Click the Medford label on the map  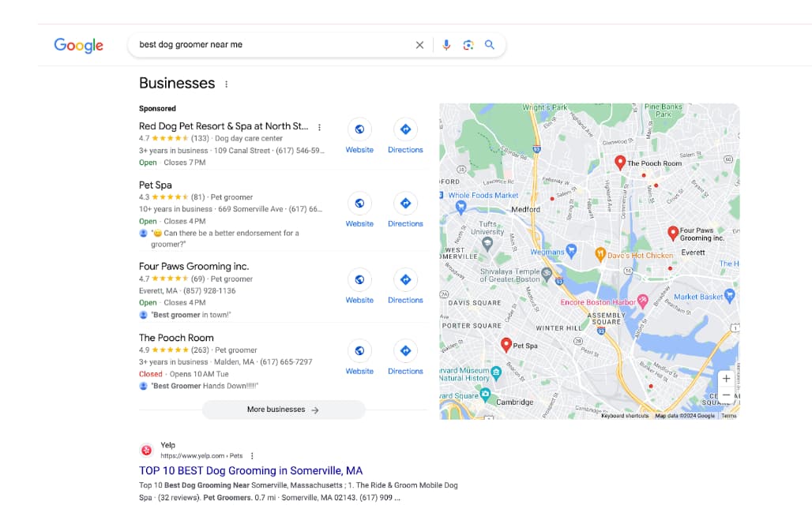click(525, 209)
